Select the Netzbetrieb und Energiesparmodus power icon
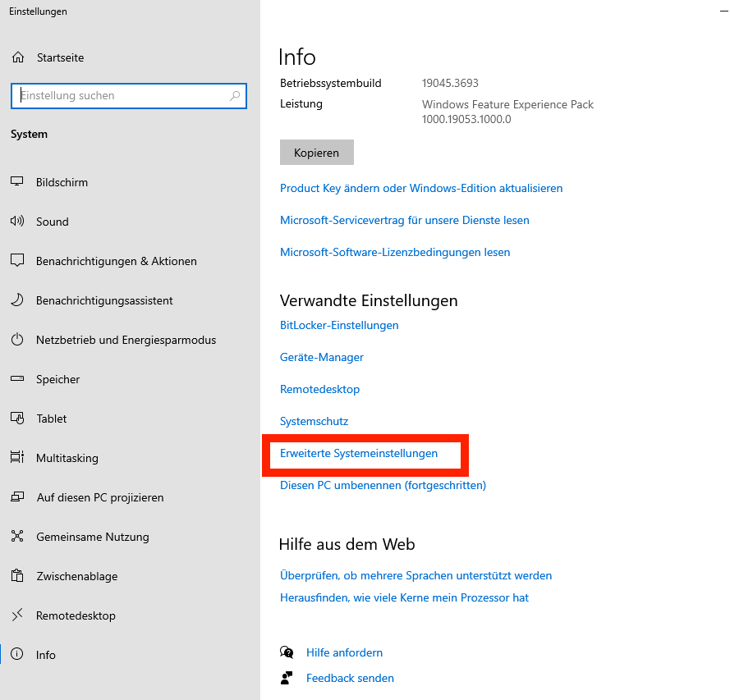Image resolution: width=730 pixels, height=700 pixels. (17, 340)
